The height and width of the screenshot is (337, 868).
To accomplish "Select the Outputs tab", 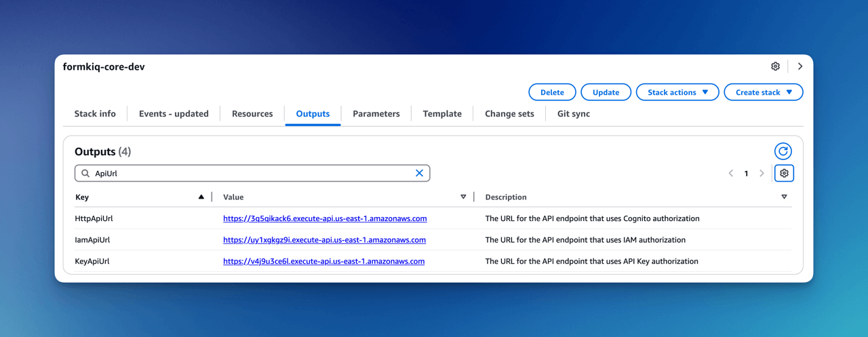I will pos(313,113).
